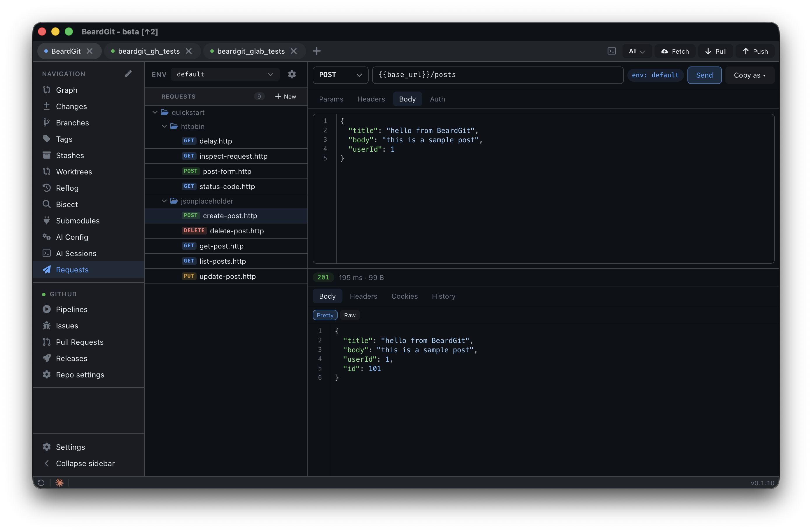Select status-code.http request
Screen dimensions: 812x532
coord(226,186)
